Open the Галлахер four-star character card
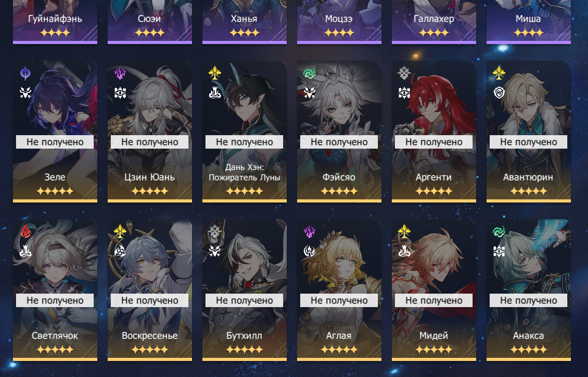The image size is (588, 377). tap(434, 22)
